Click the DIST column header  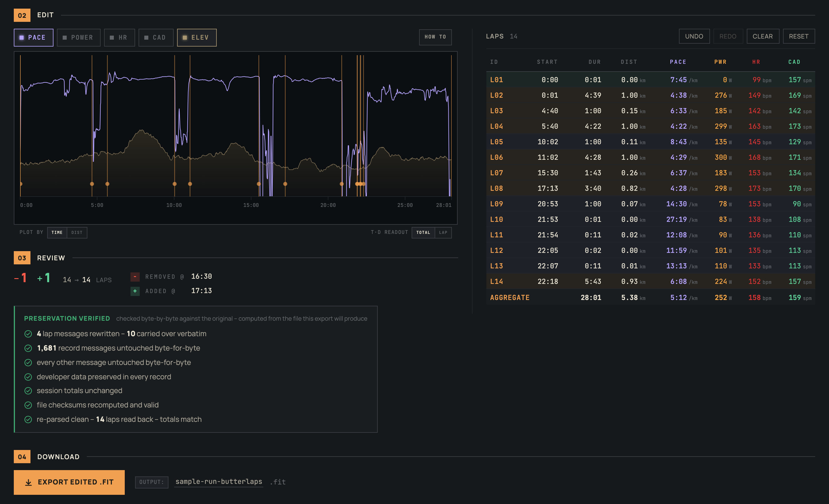point(629,62)
